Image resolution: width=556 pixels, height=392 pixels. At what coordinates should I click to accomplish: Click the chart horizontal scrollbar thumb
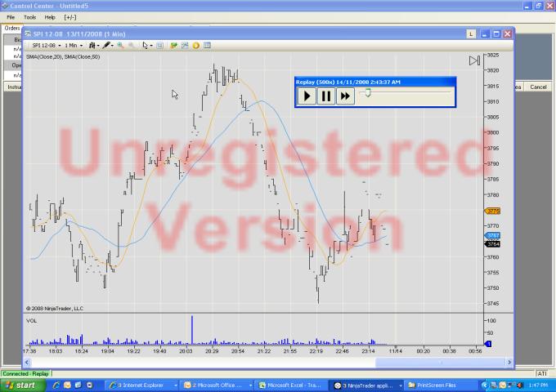(441, 362)
